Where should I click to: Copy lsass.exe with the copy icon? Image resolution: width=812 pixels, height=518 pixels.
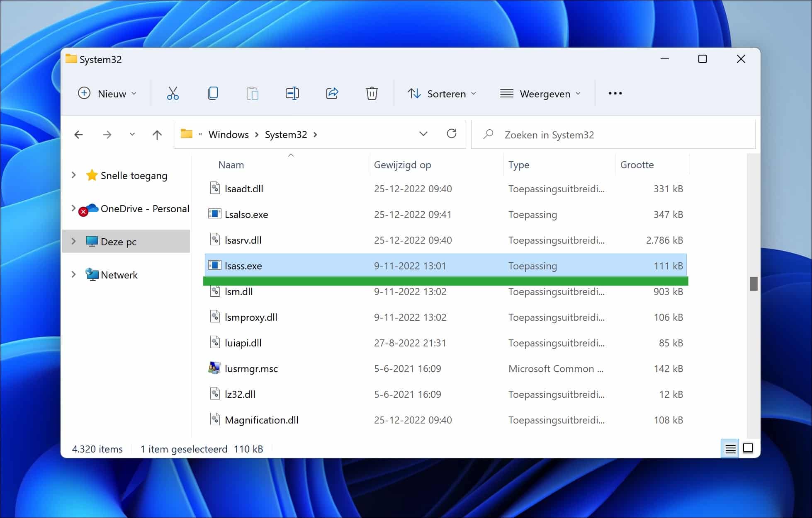coord(212,93)
